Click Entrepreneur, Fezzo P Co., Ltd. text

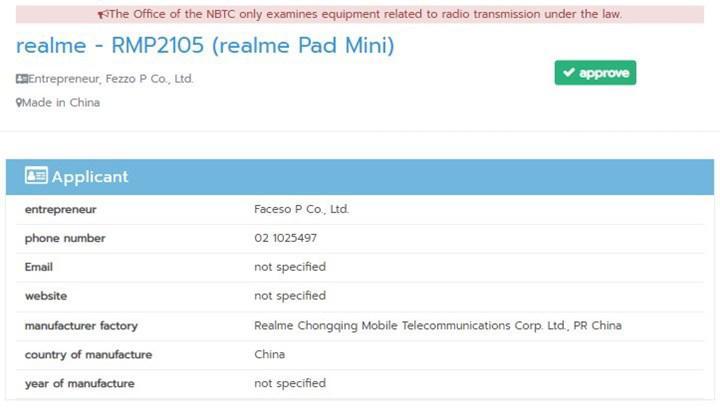111,79
